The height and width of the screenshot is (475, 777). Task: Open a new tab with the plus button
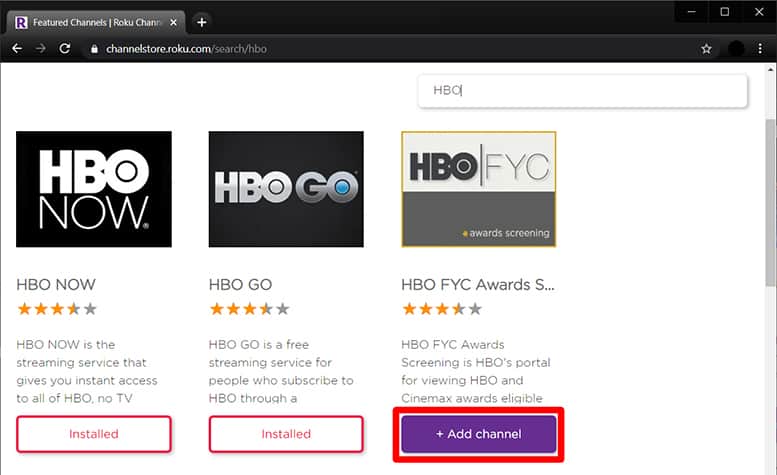(202, 22)
